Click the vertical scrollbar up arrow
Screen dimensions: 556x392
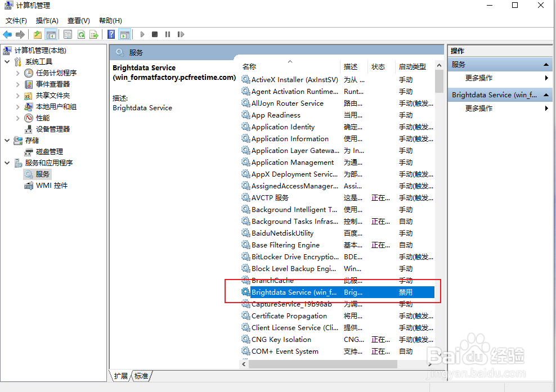(439, 66)
